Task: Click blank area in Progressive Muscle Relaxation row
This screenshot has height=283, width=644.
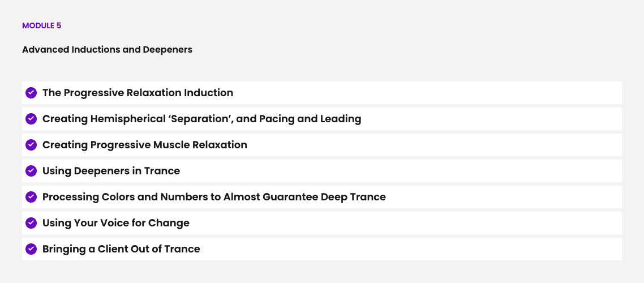Action: pos(424,145)
